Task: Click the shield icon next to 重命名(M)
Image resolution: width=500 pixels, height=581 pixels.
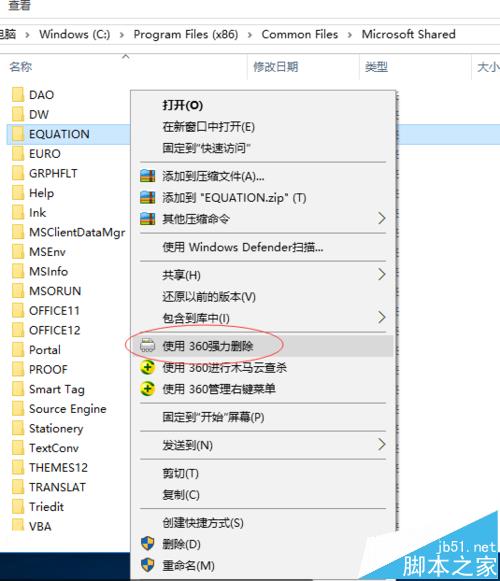Action: point(148,565)
